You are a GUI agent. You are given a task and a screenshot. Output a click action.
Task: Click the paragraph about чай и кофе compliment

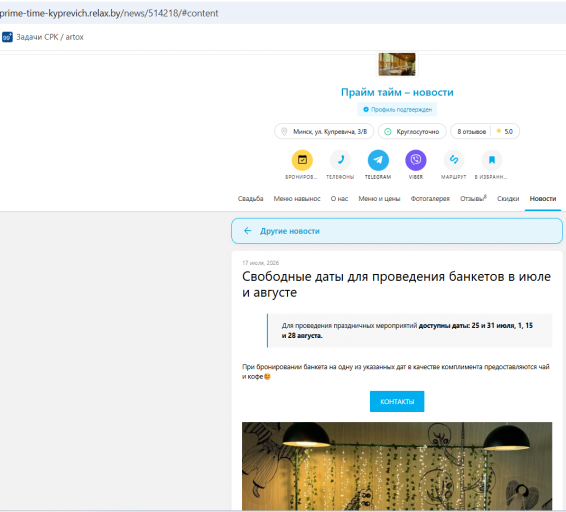pyautogui.click(x=396, y=372)
